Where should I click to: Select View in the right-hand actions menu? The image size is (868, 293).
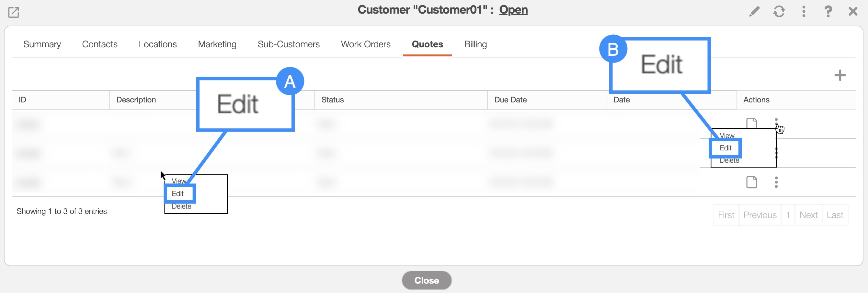coord(727,135)
